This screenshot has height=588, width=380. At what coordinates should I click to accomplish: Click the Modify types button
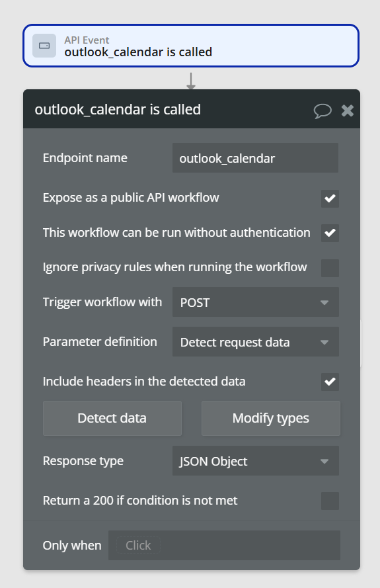(270, 418)
